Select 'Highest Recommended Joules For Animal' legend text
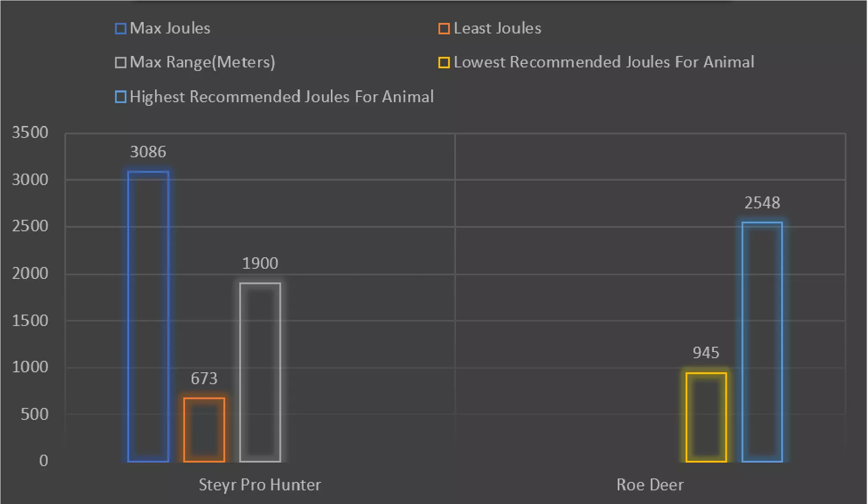 (282, 97)
